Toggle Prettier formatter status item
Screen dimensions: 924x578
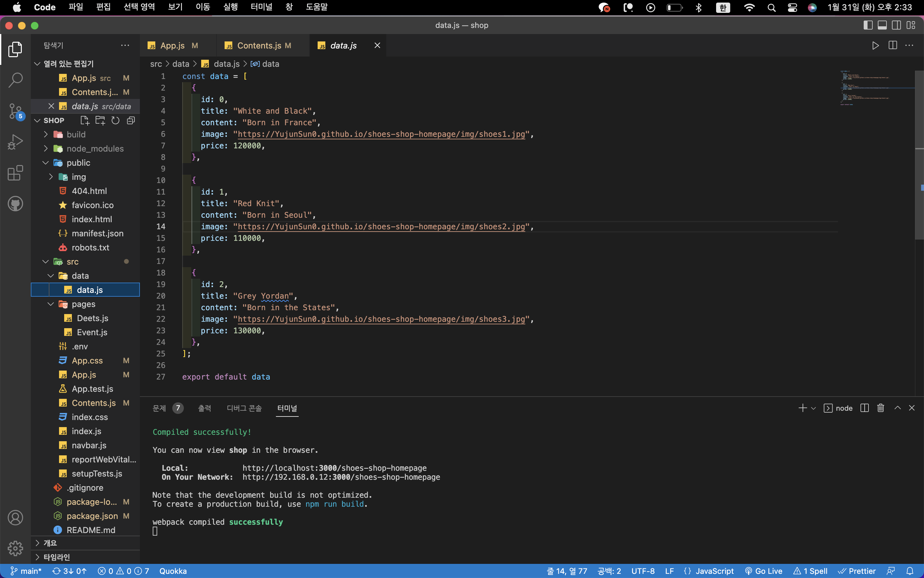click(x=856, y=571)
